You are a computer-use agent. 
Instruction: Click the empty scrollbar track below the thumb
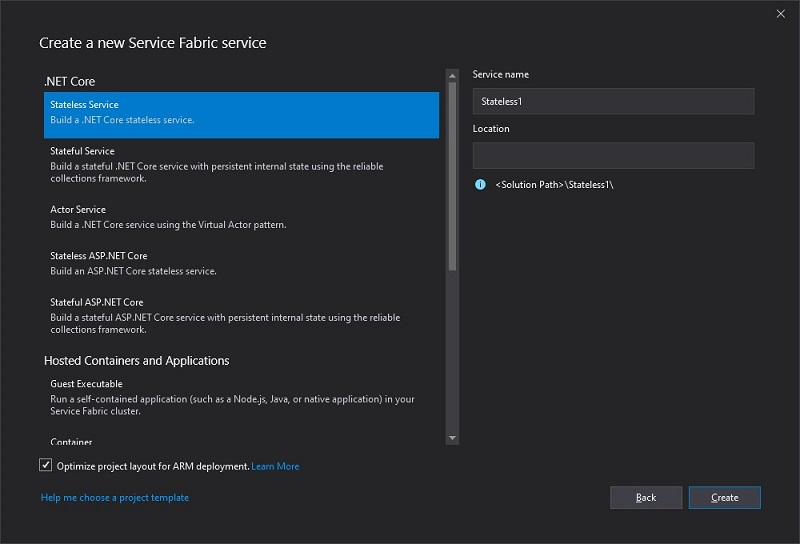pyautogui.click(x=452, y=350)
